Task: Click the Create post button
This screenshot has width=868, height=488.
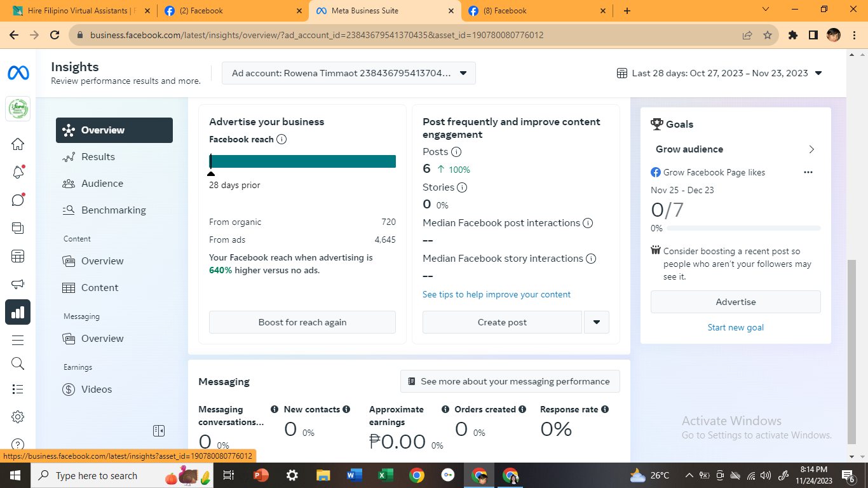Action: click(x=502, y=322)
